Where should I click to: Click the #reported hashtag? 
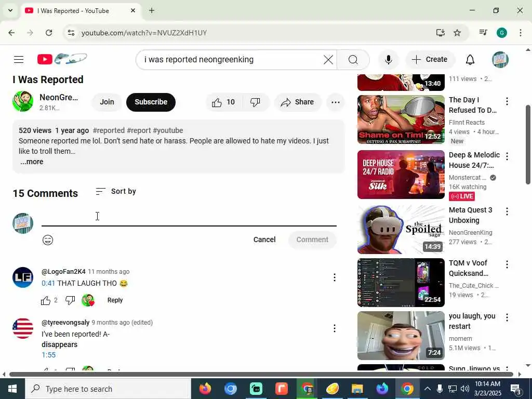(x=109, y=130)
